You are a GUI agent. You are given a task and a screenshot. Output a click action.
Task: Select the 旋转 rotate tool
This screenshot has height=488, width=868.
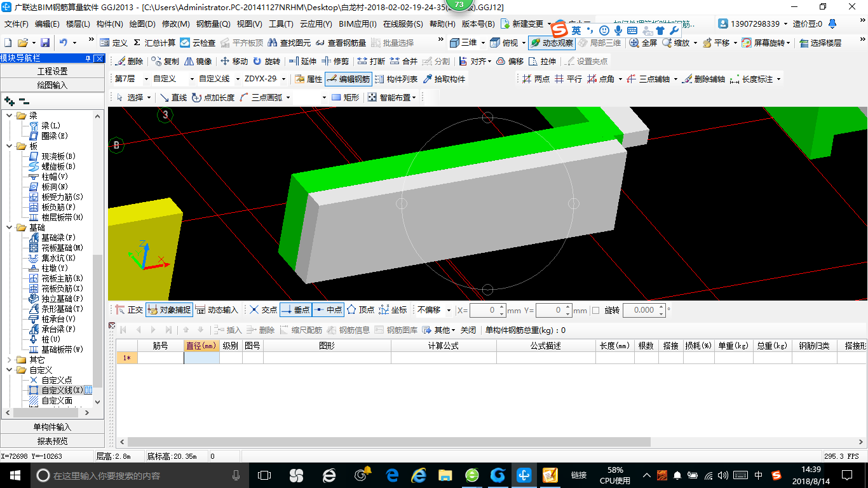[266, 62]
